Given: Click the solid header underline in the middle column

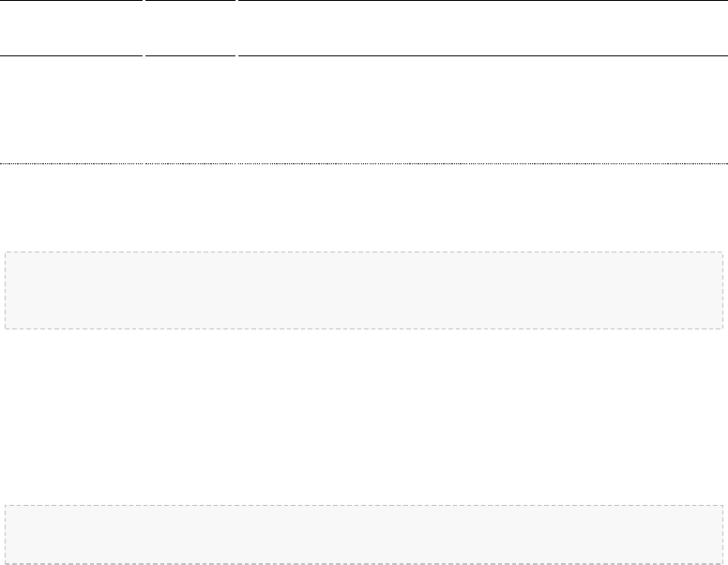Looking at the screenshot, I should (x=190, y=55).
